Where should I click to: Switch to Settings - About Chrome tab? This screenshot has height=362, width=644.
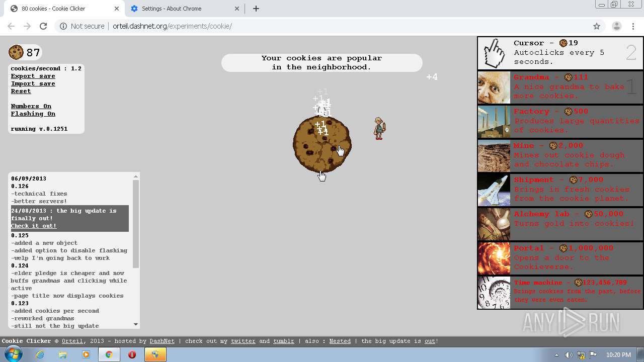[x=184, y=9]
